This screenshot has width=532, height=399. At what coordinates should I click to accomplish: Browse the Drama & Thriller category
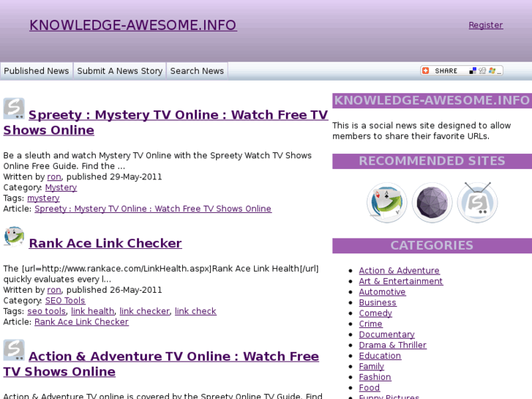pos(392,345)
